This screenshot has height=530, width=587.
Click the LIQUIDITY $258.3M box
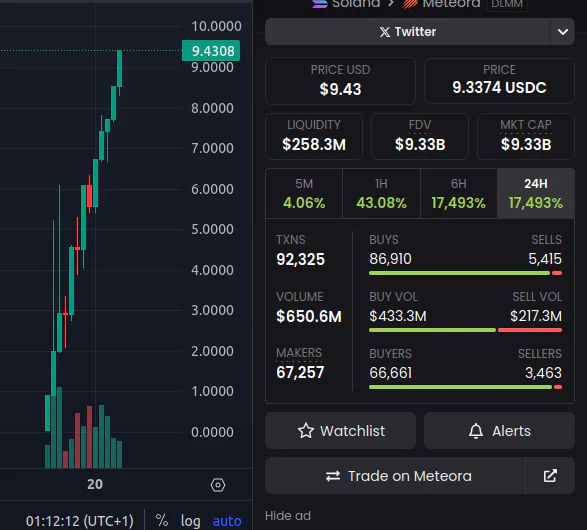point(314,137)
